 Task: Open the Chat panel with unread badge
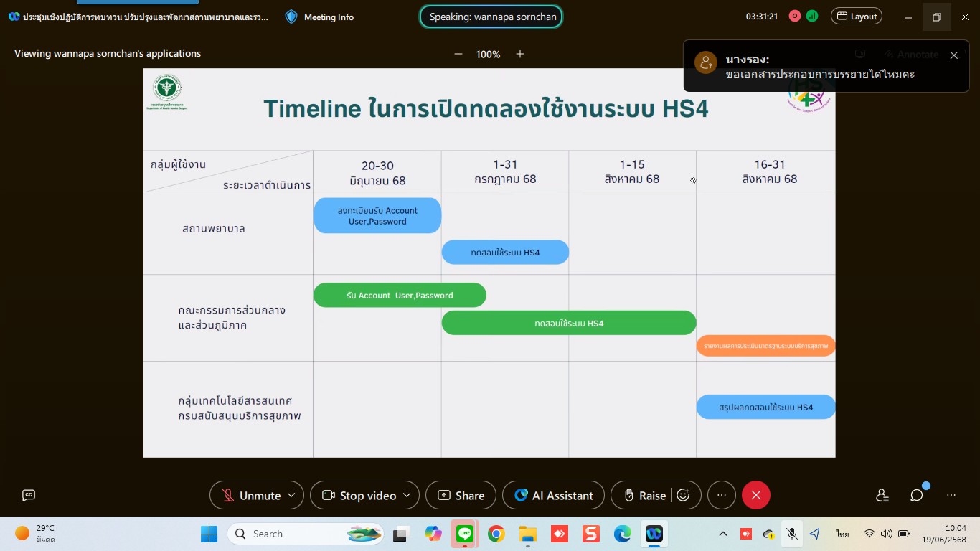click(x=917, y=495)
